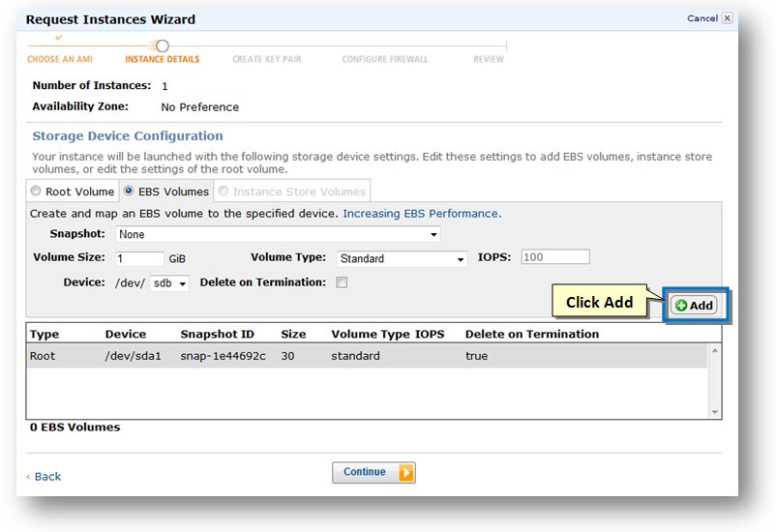Click the checkmark above Choose an AMI
This screenshot has width=776, height=532.
point(58,37)
